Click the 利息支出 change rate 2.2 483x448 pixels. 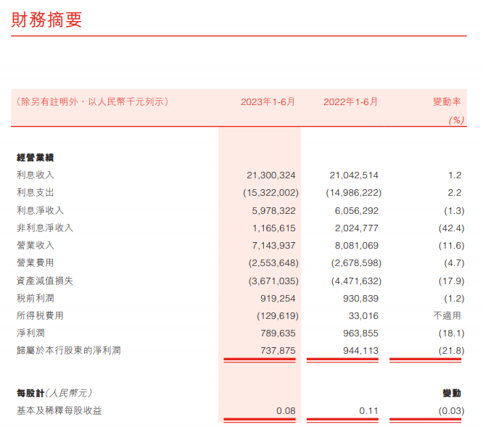(455, 193)
